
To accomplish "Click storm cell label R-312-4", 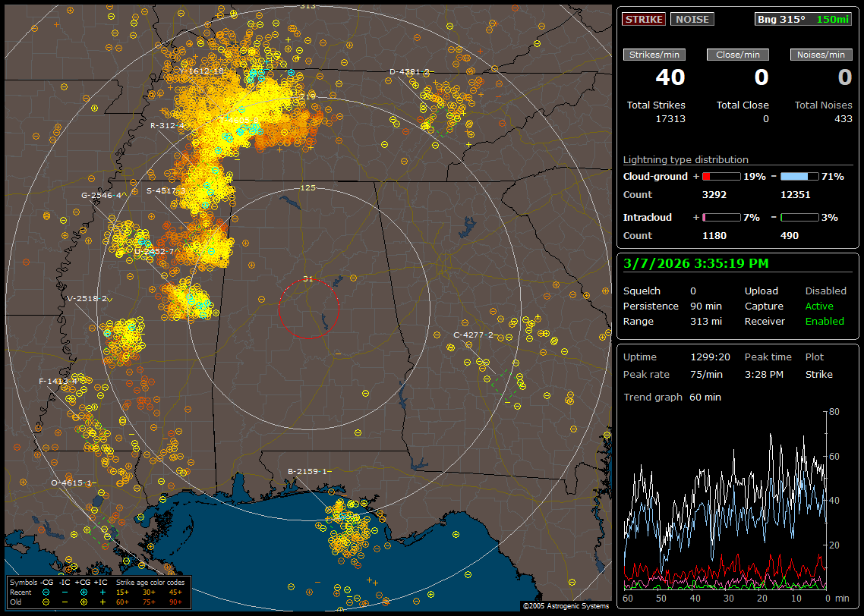I will (x=168, y=126).
